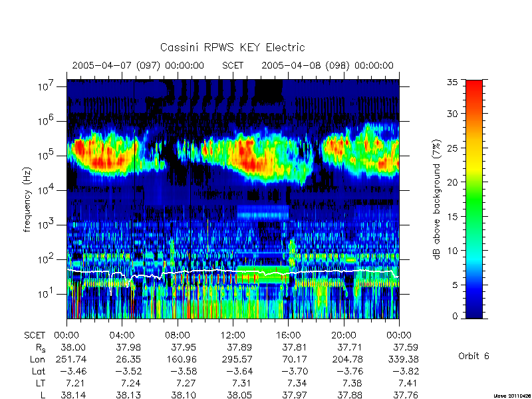Click LT value 7.21
Viewport: 532px width, 399px height.
point(75,383)
